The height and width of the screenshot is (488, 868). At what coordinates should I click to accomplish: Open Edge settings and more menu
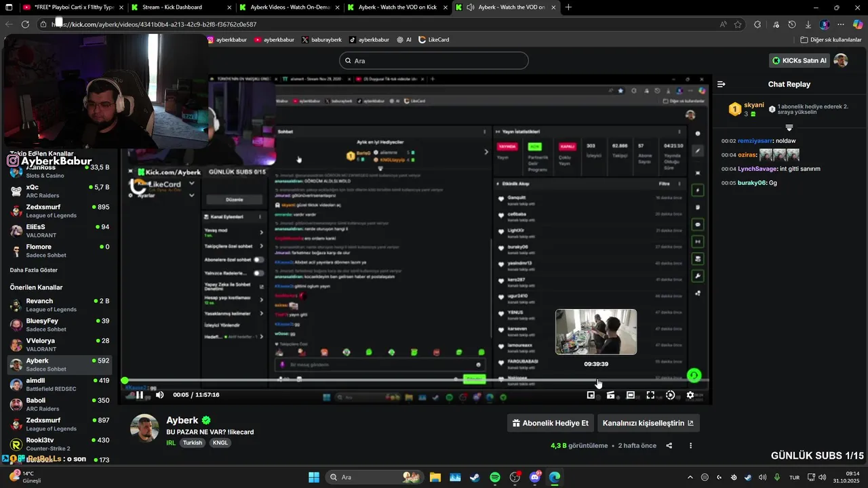[841, 24]
